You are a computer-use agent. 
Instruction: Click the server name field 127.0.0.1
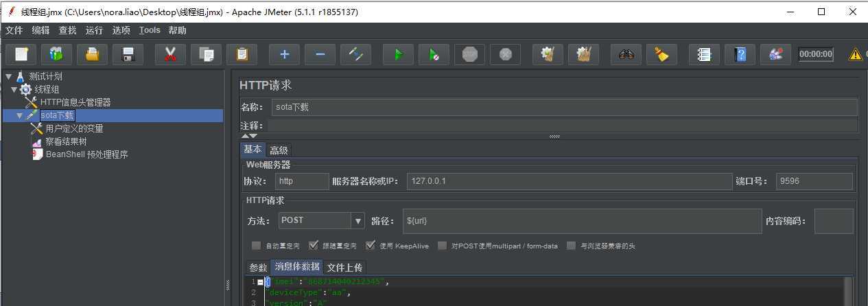tap(570, 181)
